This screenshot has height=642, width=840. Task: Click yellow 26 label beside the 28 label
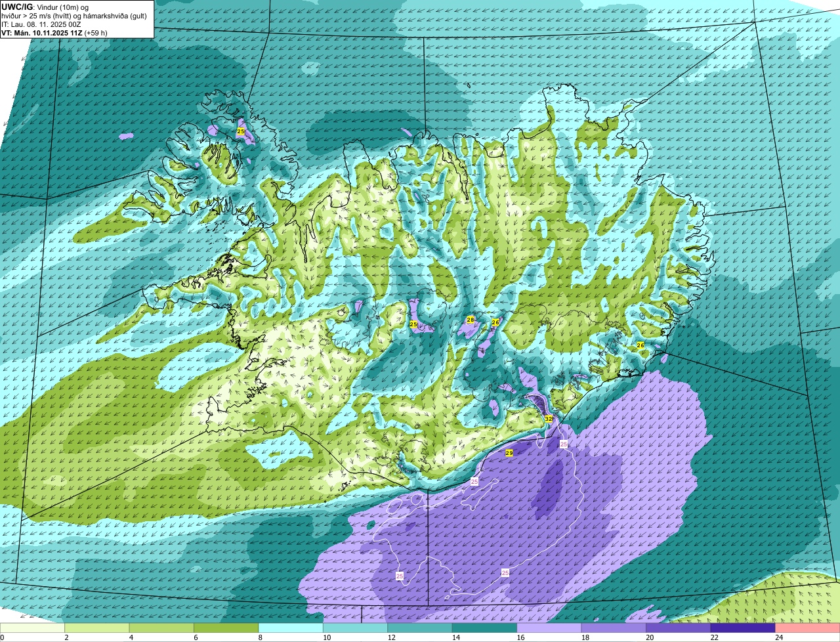coord(495,322)
